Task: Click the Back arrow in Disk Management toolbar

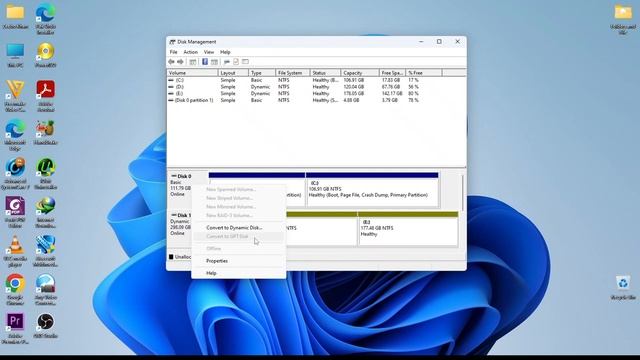Action: point(171,62)
